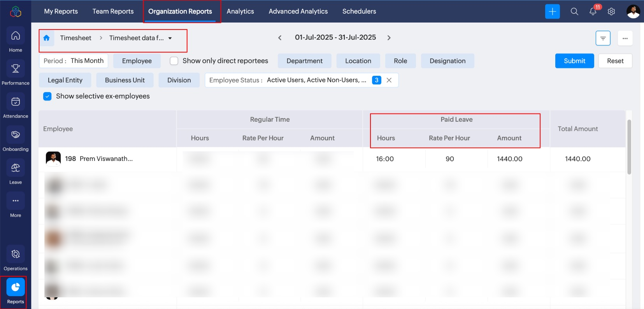This screenshot has height=309, width=644.
Task: Click the Reset button
Action: coord(615,61)
